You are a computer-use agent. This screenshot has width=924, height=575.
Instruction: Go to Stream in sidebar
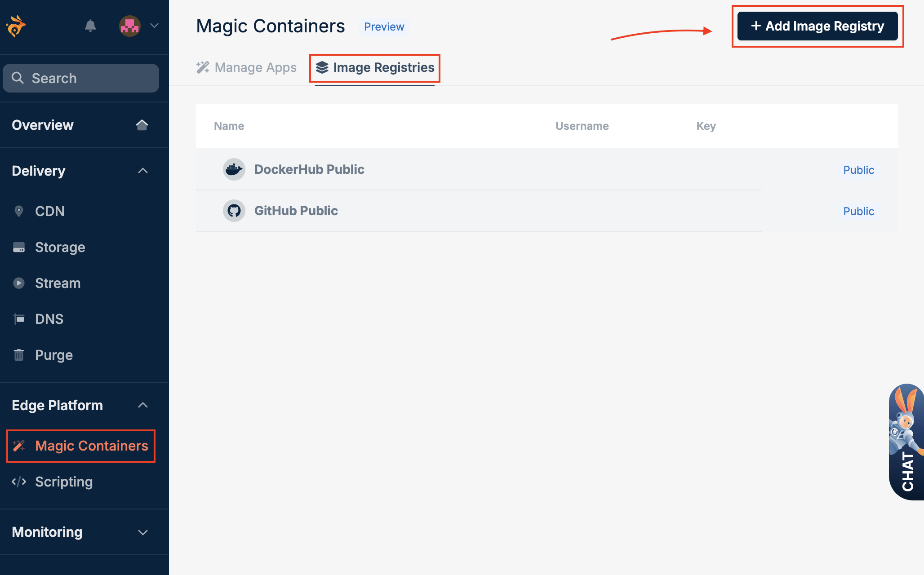(58, 283)
